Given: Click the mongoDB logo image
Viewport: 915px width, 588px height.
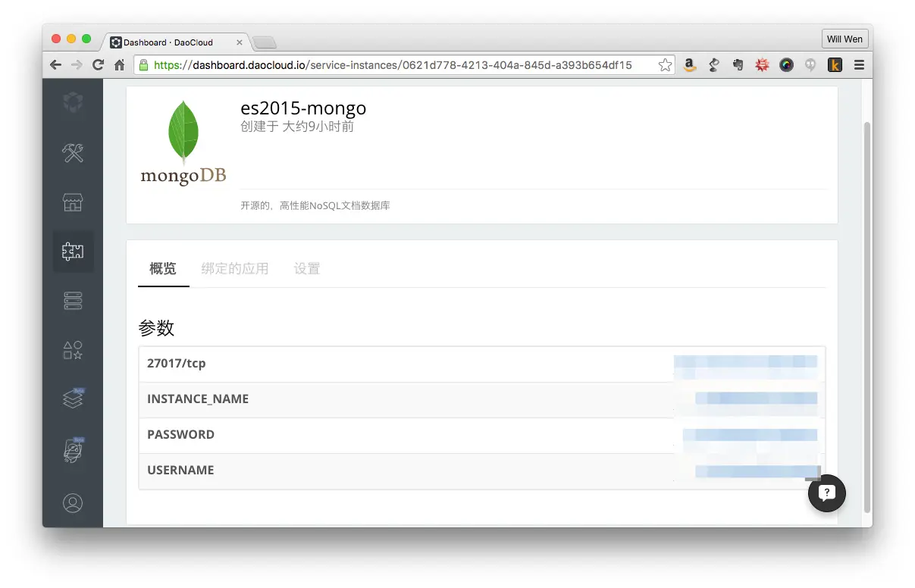Looking at the screenshot, I should [183, 144].
